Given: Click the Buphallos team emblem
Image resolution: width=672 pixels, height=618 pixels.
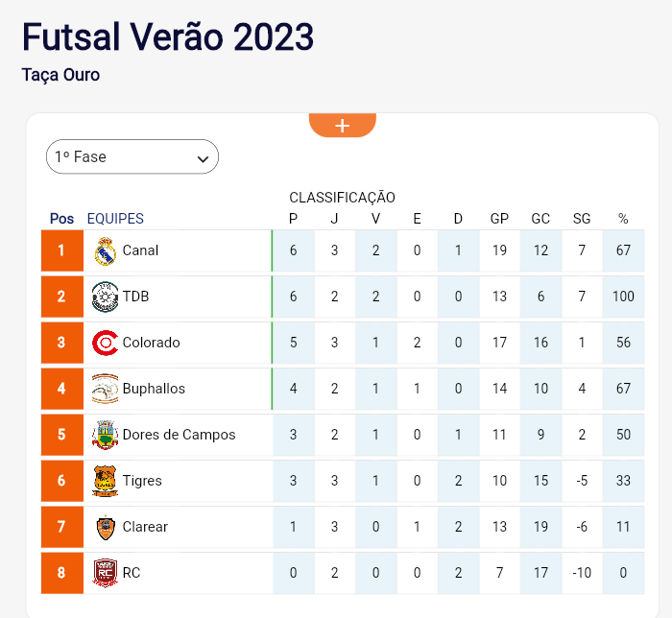Looking at the screenshot, I should tap(105, 389).
